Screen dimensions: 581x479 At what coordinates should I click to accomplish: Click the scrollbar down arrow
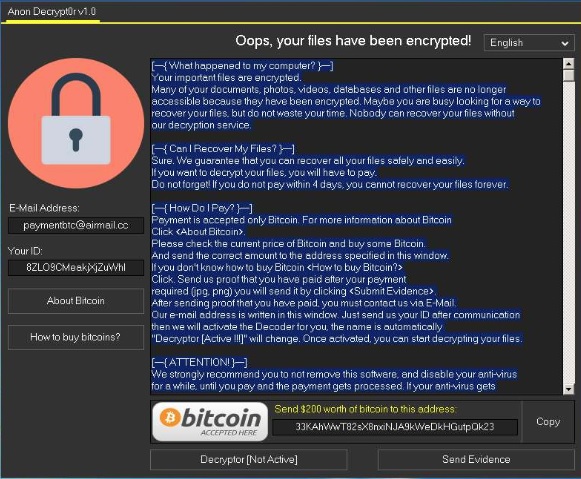[569, 389]
